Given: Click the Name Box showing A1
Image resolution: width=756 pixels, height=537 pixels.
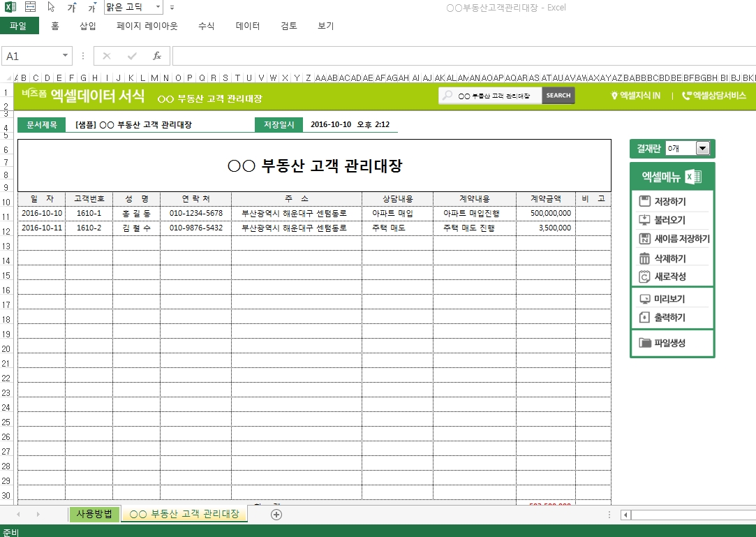Looking at the screenshot, I should pos(31,56).
